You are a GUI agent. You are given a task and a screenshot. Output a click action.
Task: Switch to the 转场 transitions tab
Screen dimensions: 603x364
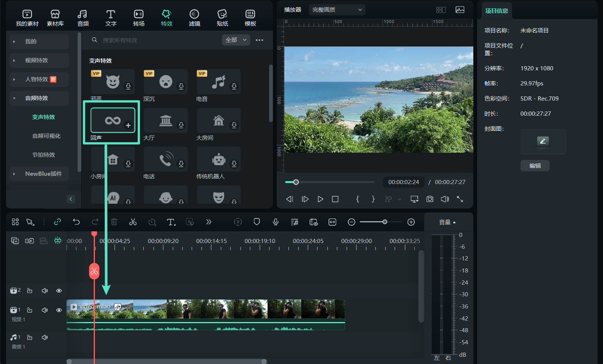(x=139, y=18)
